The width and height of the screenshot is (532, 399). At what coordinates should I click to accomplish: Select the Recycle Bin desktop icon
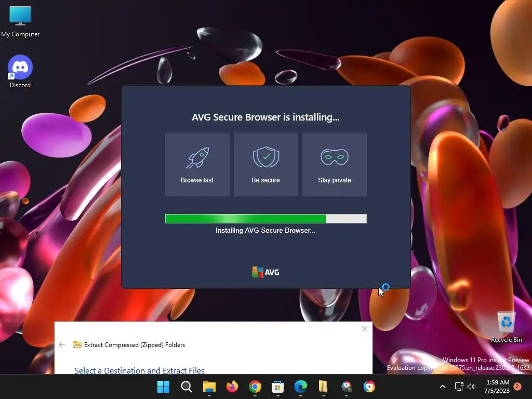point(506,327)
